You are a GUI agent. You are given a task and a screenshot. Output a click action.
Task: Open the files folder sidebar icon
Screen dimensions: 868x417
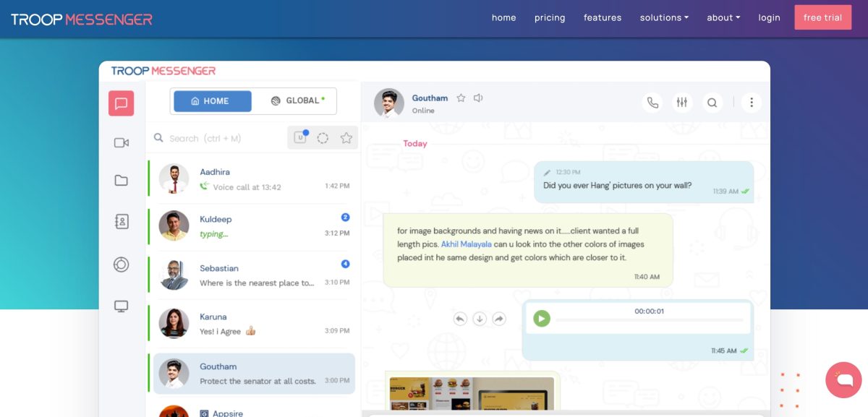[x=121, y=181]
